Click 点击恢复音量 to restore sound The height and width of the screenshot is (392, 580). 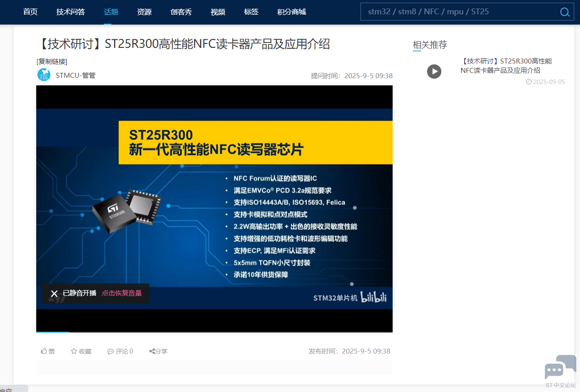(122, 293)
